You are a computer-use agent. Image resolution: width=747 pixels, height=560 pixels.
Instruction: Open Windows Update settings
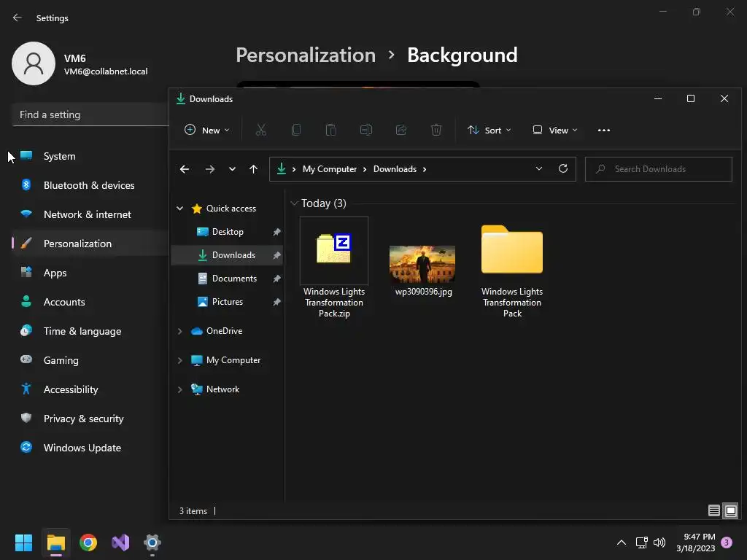point(90,448)
